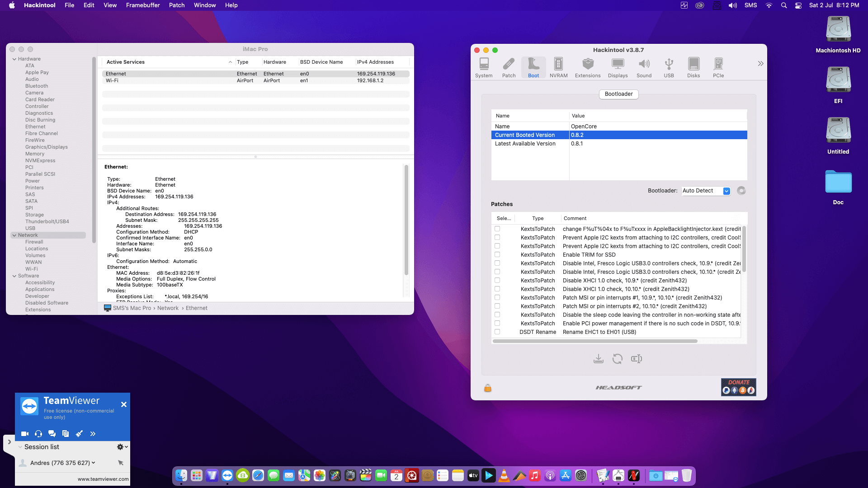Click the remote control cursor icon for Andres
Image resolution: width=868 pixels, height=488 pixels.
pyautogui.click(x=121, y=463)
